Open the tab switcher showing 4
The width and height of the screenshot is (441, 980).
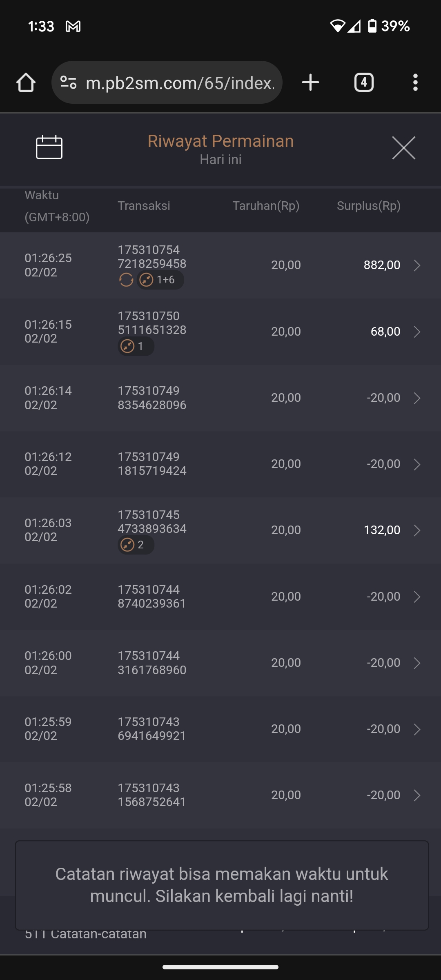(x=364, y=82)
